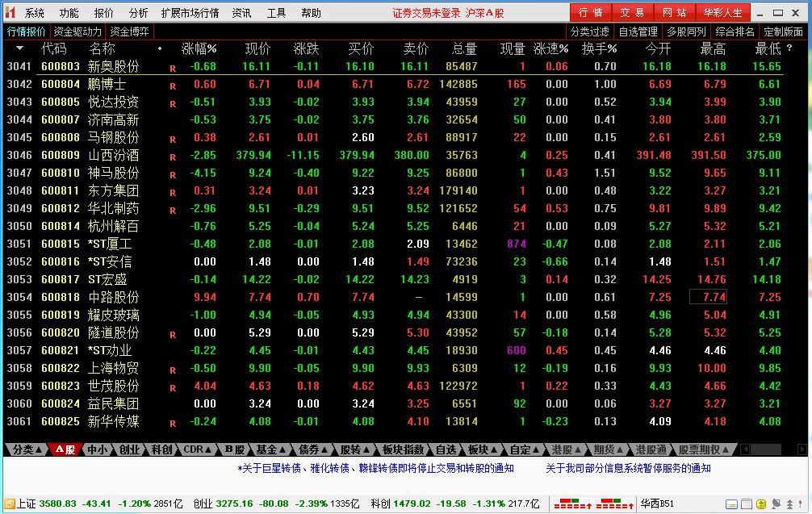This screenshot has width=812, height=514.
Task: Open the 关于我司部分信息系统暂停服务的通知 link
Action: tap(628, 468)
